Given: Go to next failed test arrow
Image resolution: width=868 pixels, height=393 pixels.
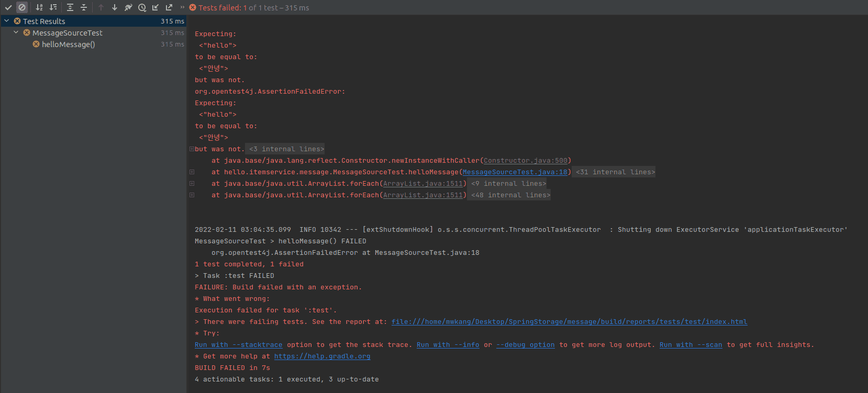Looking at the screenshot, I should pos(115,7).
